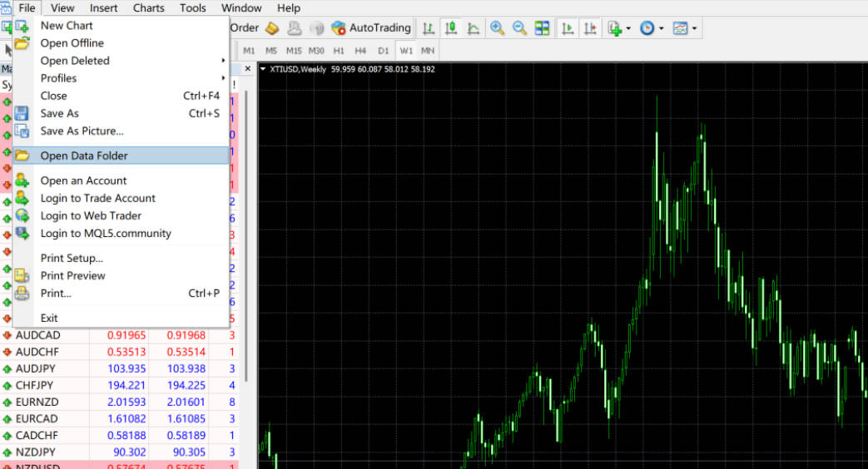The width and height of the screenshot is (868, 469).
Task: Click the New Chart icon in File menu
Action: click(22, 26)
